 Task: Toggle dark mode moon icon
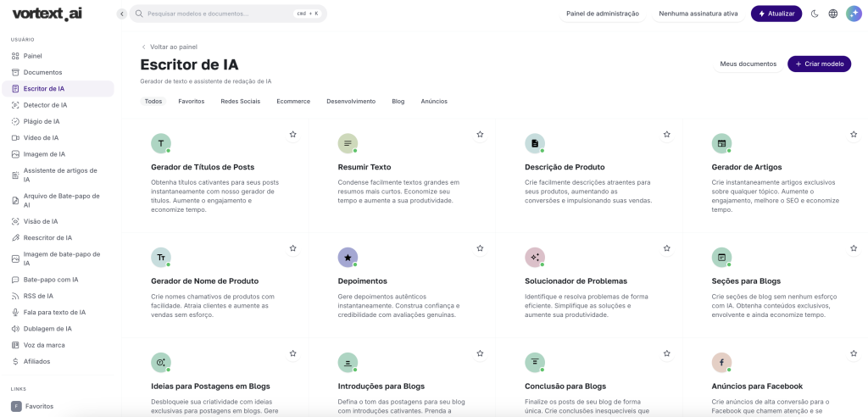pos(815,14)
